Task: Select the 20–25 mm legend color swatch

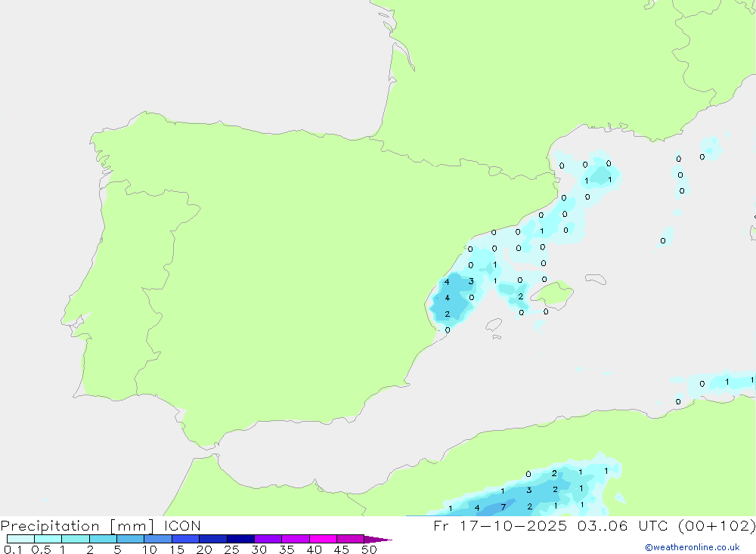Action: pos(213,539)
